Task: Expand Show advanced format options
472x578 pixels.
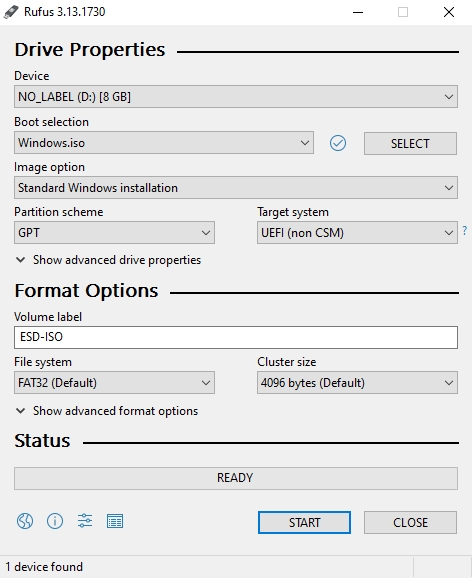Action: 107,411
